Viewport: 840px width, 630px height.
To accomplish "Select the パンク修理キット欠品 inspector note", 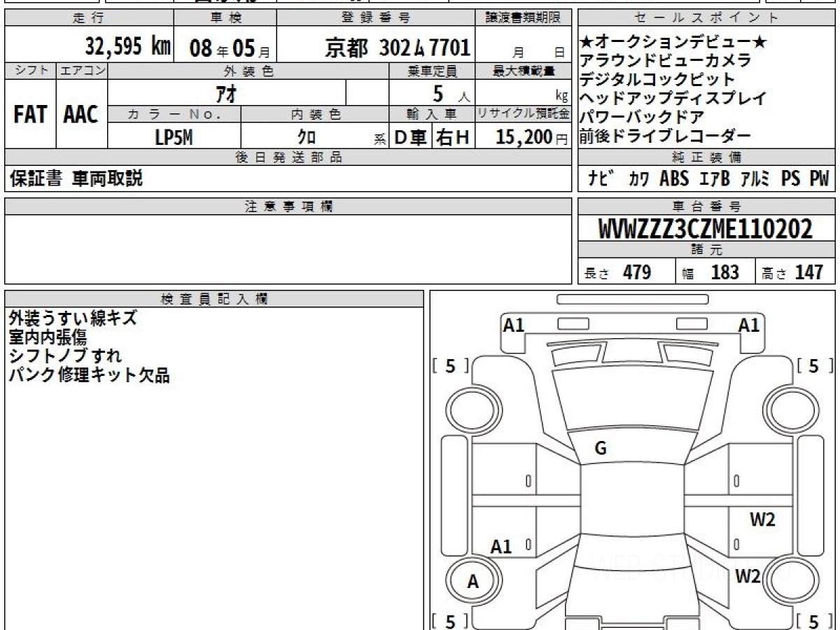I will tap(89, 375).
